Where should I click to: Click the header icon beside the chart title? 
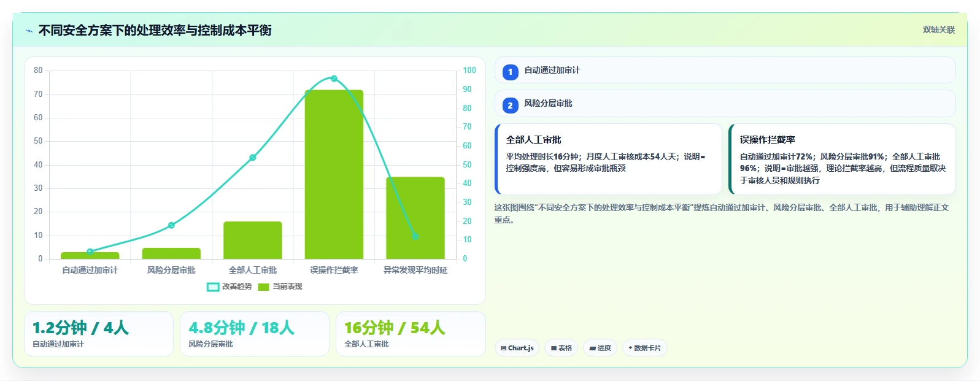pyautogui.click(x=29, y=31)
